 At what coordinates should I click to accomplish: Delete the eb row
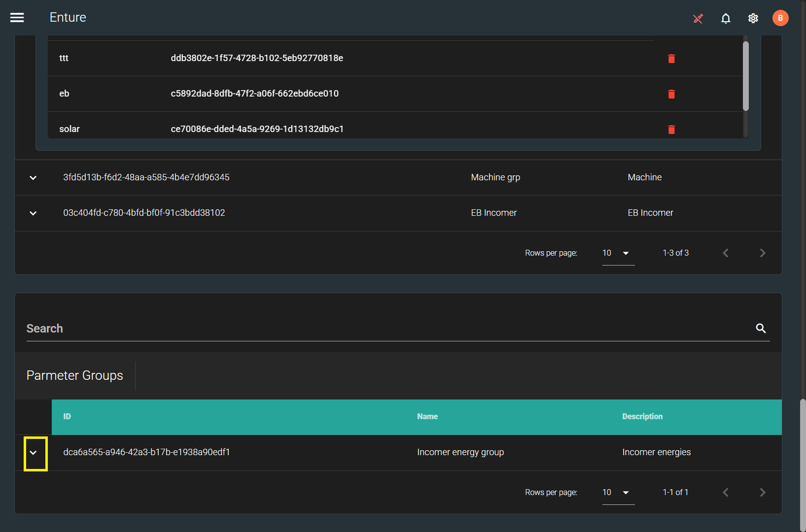(671, 94)
